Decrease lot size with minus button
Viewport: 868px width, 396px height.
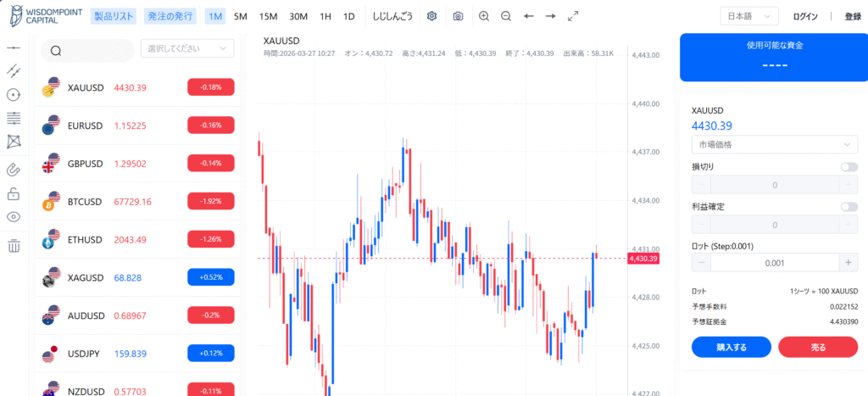tap(701, 263)
